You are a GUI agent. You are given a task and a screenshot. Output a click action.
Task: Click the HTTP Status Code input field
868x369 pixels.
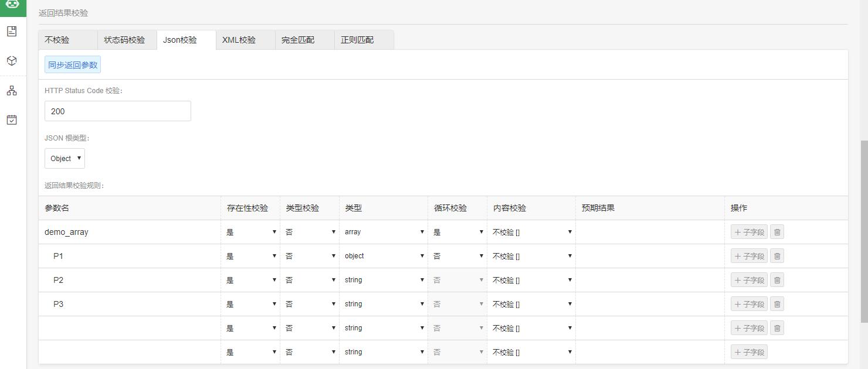[118, 111]
